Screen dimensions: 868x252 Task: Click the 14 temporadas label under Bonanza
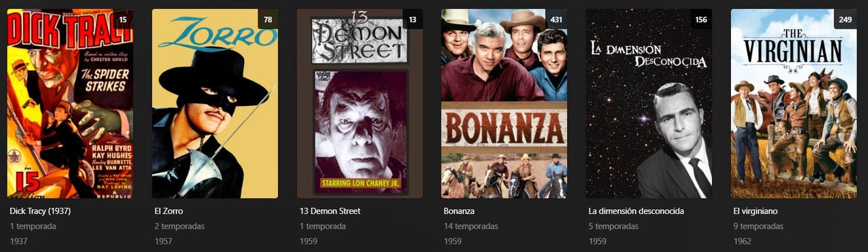(x=471, y=226)
